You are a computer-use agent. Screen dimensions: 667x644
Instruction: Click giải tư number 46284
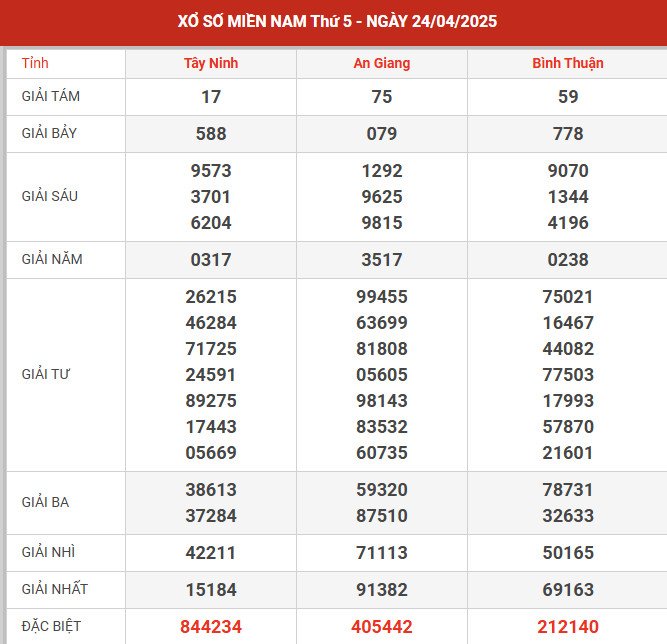(x=211, y=323)
